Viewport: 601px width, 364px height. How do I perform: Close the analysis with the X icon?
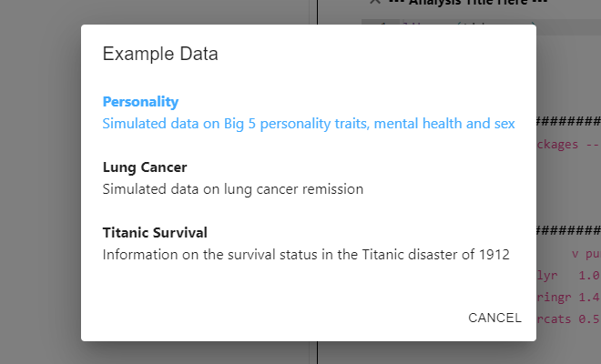[x=375, y=2]
